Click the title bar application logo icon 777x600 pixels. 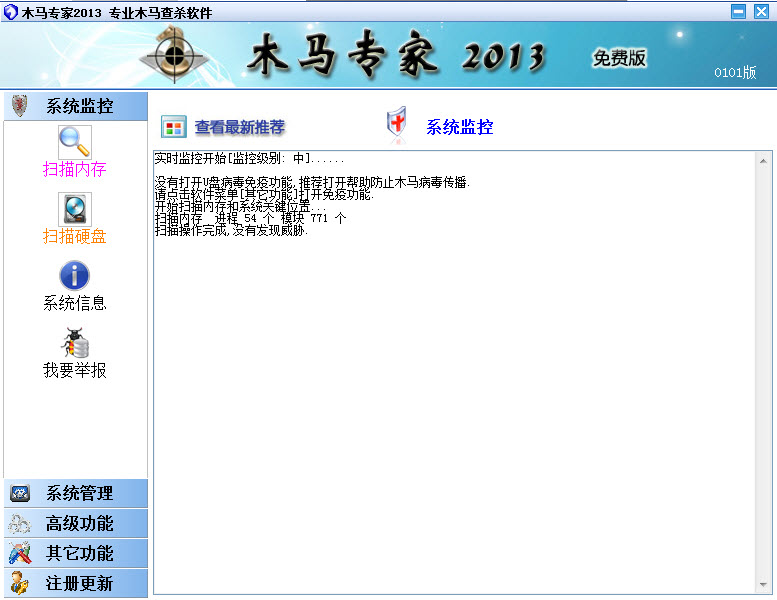[x=10, y=12]
